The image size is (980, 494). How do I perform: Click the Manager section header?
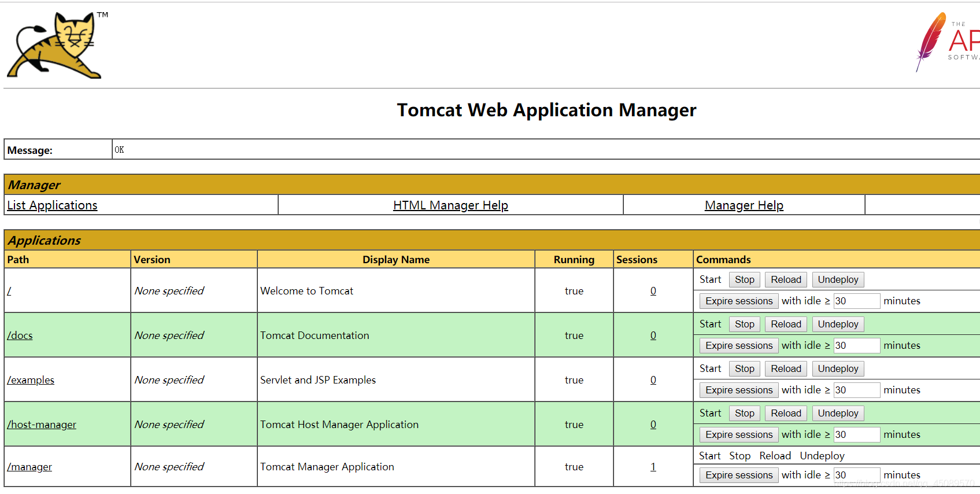[x=34, y=185]
